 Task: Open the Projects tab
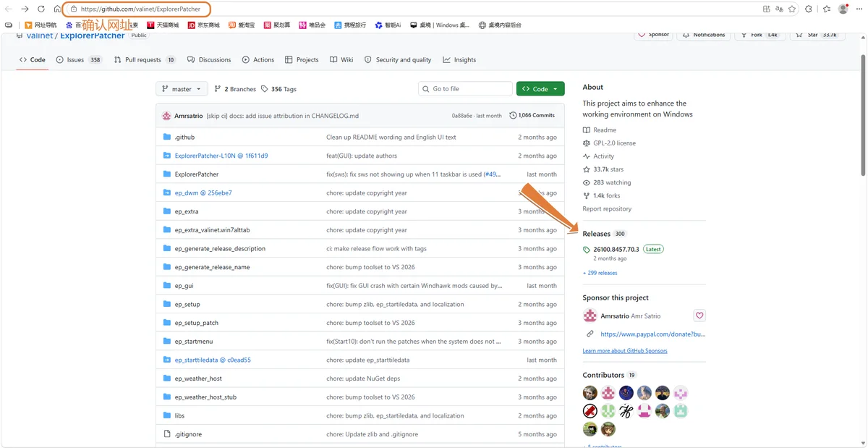pos(302,60)
